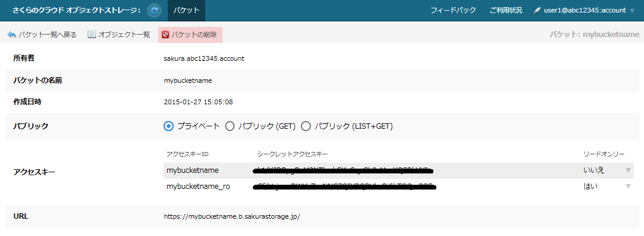Click the mybucketname_ro access key row
The width and height of the screenshot is (644, 236).
click(398, 187)
